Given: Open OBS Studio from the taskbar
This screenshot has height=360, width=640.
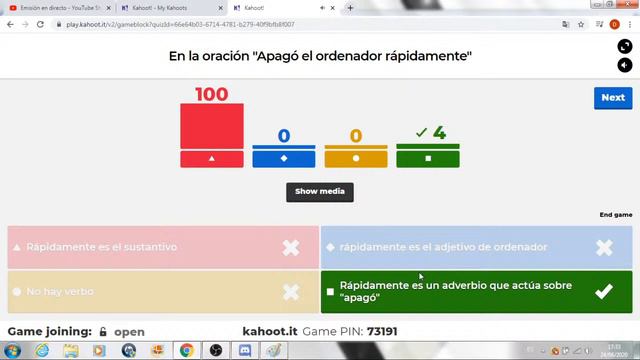Looking at the screenshot, I should click(216, 351).
